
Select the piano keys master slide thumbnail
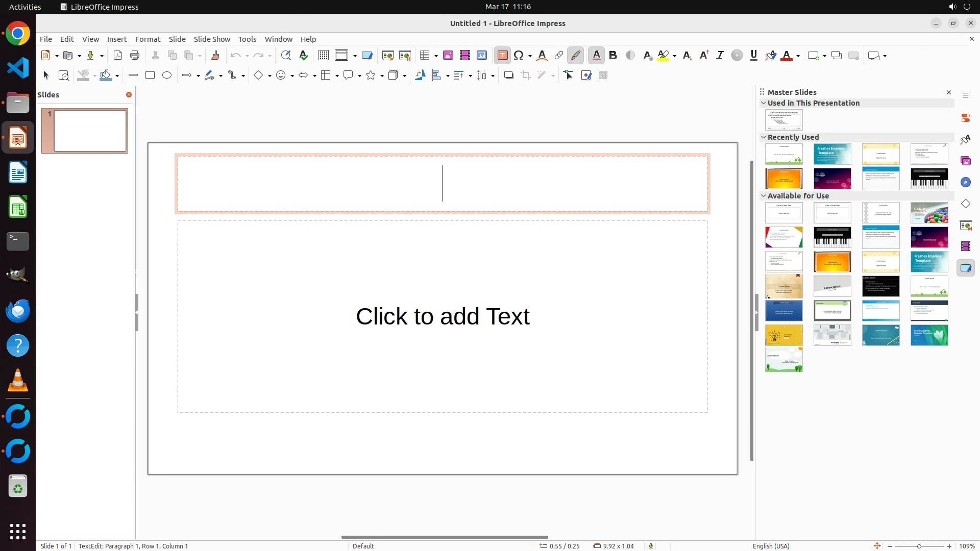click(929, 179)
